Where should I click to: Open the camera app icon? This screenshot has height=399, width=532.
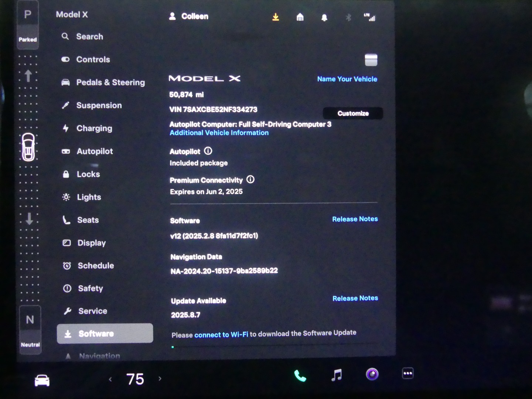click(372, 374)
